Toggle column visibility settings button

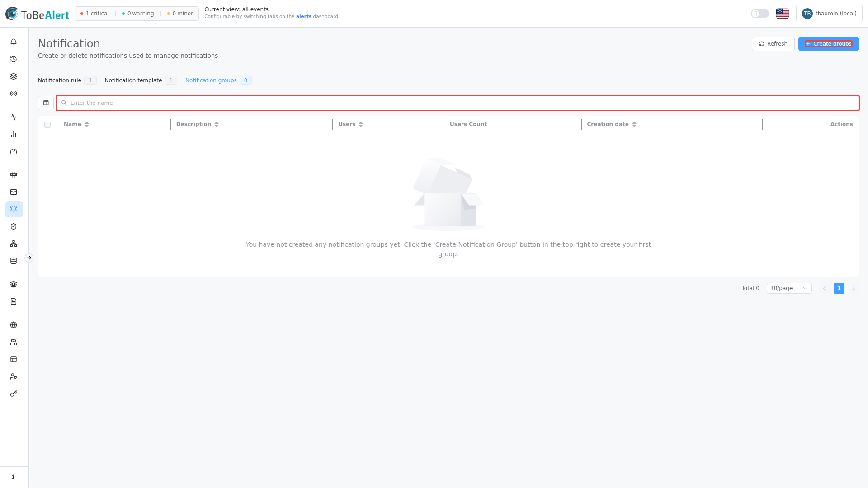pyautogui.click(x=46, y=103)
